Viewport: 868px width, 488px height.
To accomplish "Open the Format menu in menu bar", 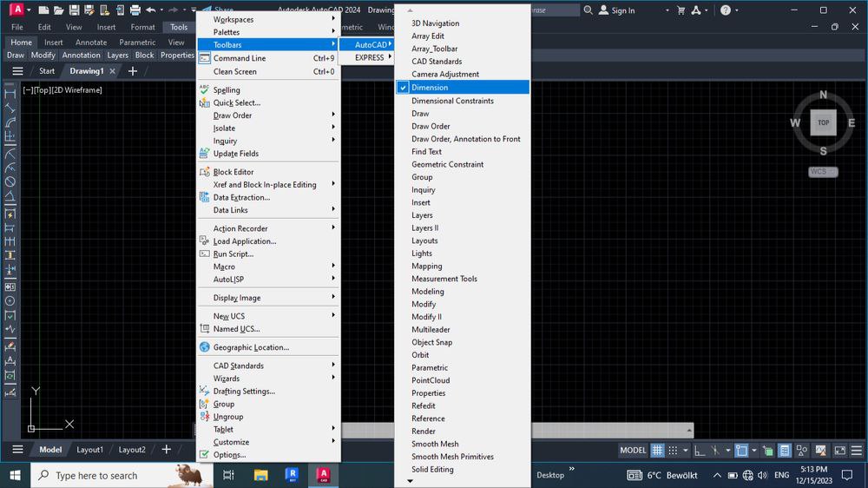I will pyautogui.click(x=143, y=27).
